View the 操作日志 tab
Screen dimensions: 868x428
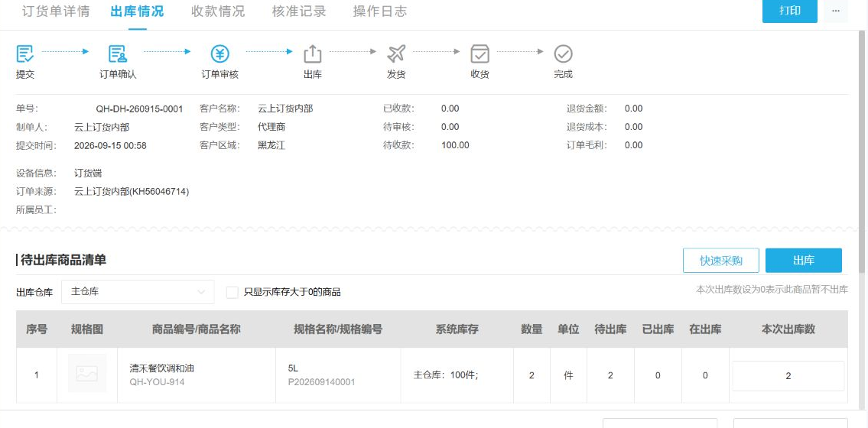(x=380, y=11)
